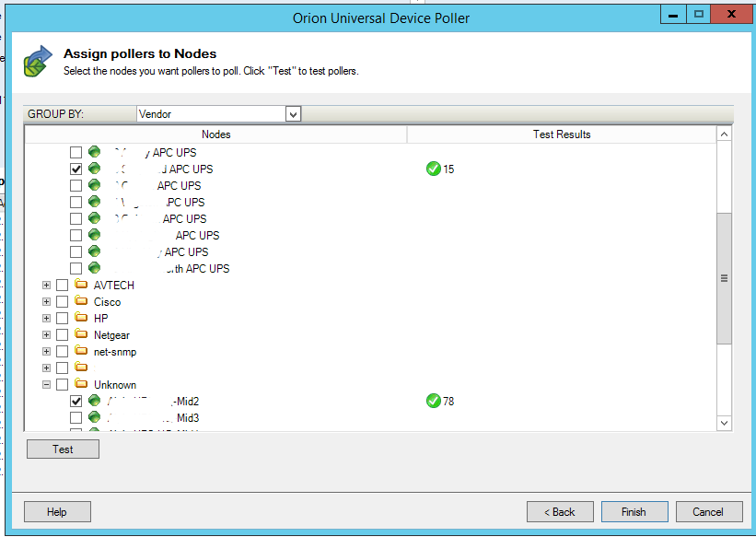Cancel the poller assignment wizard
The height and width of the screenshot is (537, 756).
[x=709, y=512]
